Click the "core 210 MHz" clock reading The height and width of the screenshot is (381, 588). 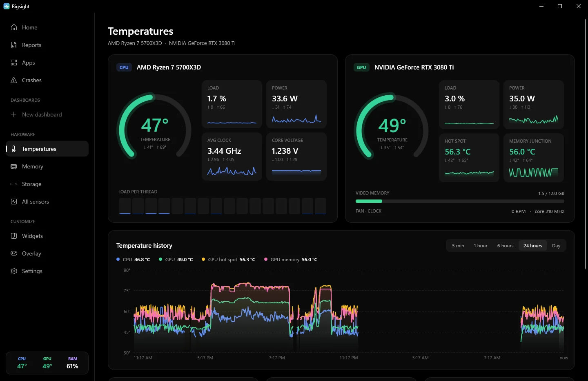(x=549, y=211)
